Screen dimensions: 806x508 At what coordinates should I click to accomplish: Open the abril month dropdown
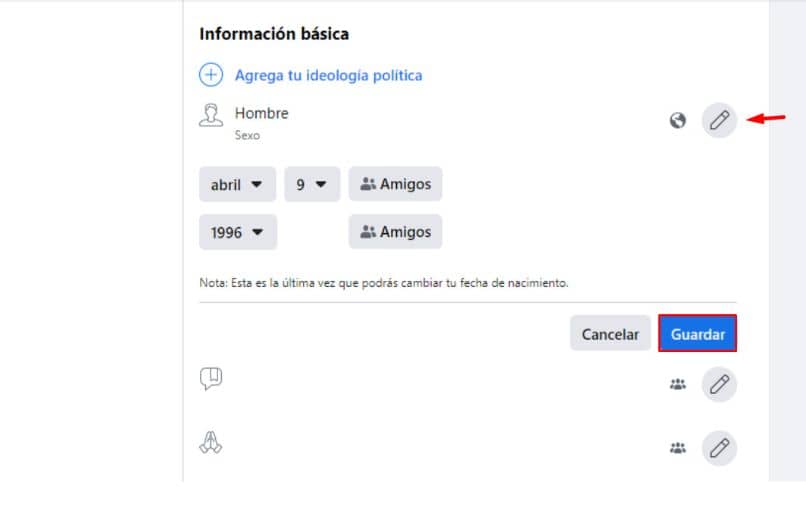[x=237, y=184]
